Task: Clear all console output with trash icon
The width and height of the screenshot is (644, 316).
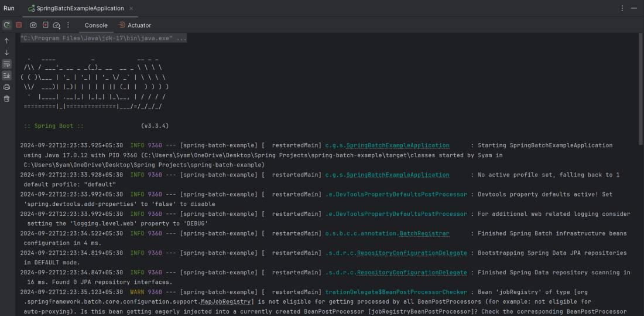Action: pos(7,98)
